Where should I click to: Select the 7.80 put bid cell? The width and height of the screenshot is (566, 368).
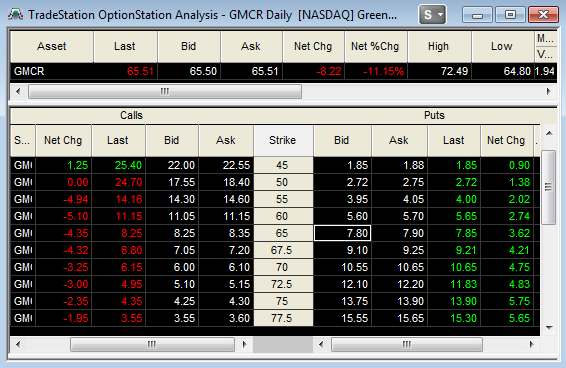343,233
